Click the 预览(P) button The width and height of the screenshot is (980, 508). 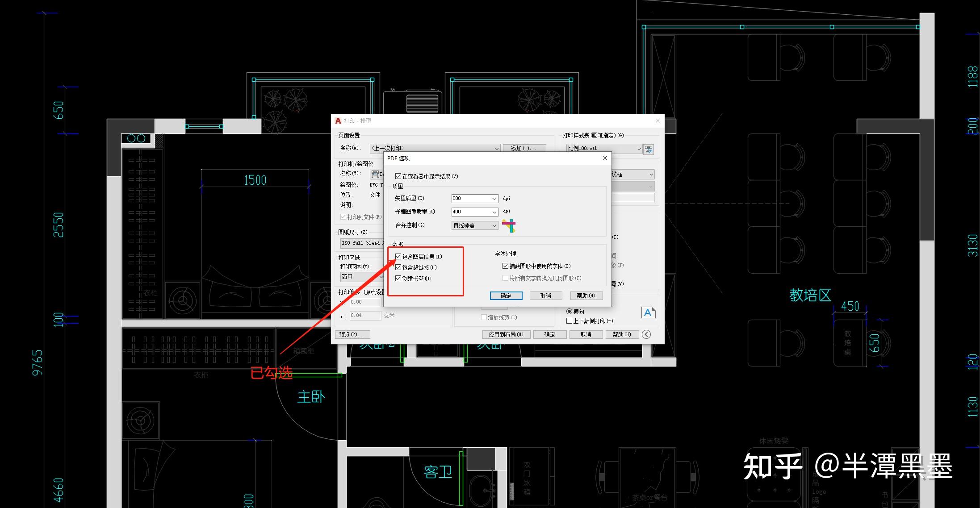352,334
